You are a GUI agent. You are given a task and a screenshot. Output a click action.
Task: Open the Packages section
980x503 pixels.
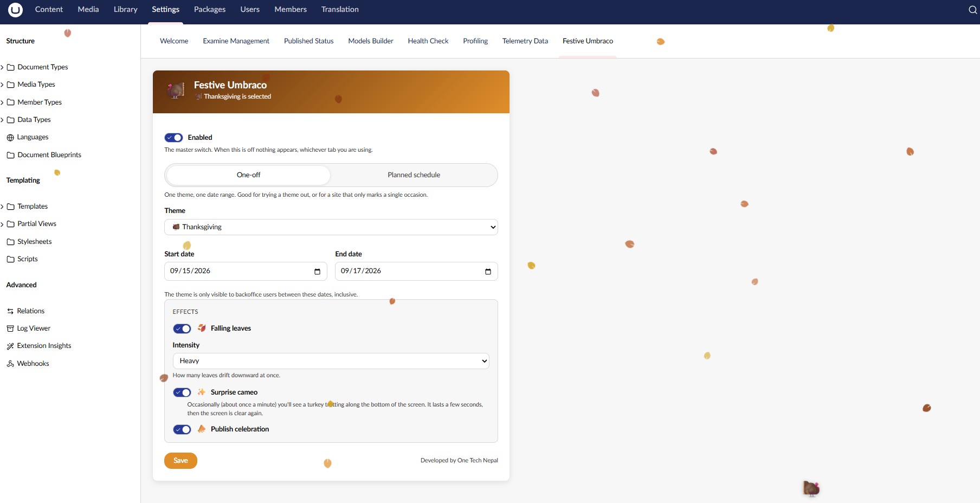click(210, 10)
